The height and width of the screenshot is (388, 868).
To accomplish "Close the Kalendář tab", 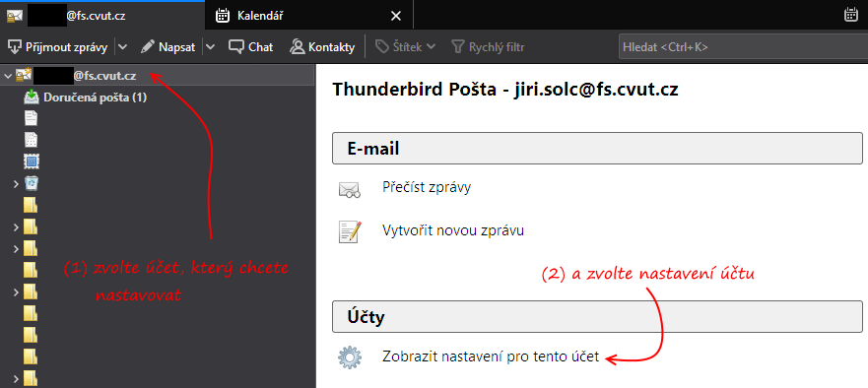I will click(396, 16).
